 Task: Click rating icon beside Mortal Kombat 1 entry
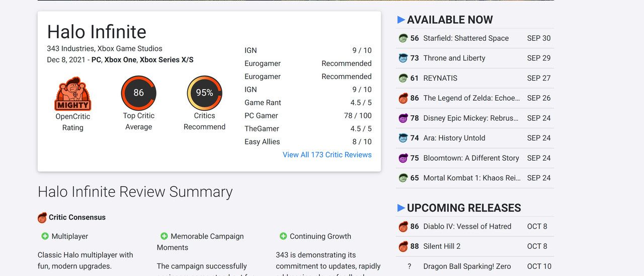click(x=403, y=178)
